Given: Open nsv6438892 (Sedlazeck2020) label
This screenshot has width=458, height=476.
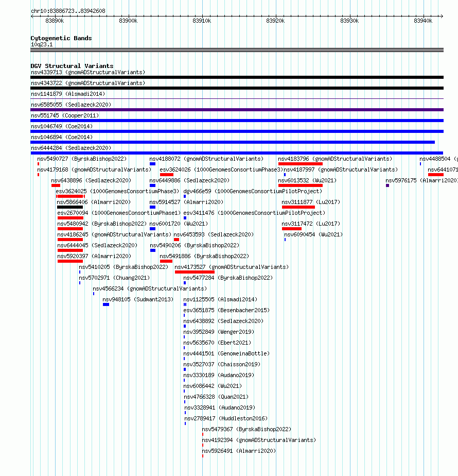Looking at the screenshot, I should [x=223, y=321].
